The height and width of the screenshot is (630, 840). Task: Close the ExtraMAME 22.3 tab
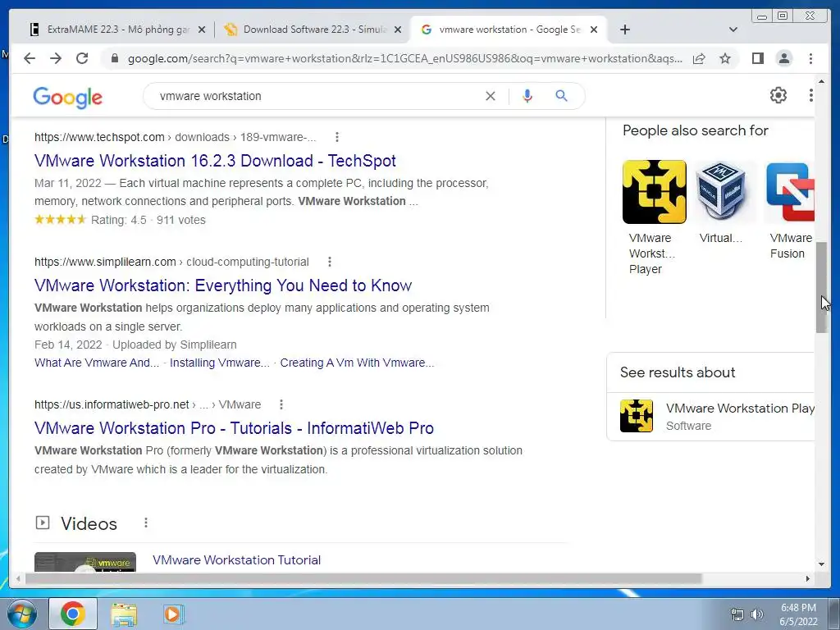(x=202, y=30)
